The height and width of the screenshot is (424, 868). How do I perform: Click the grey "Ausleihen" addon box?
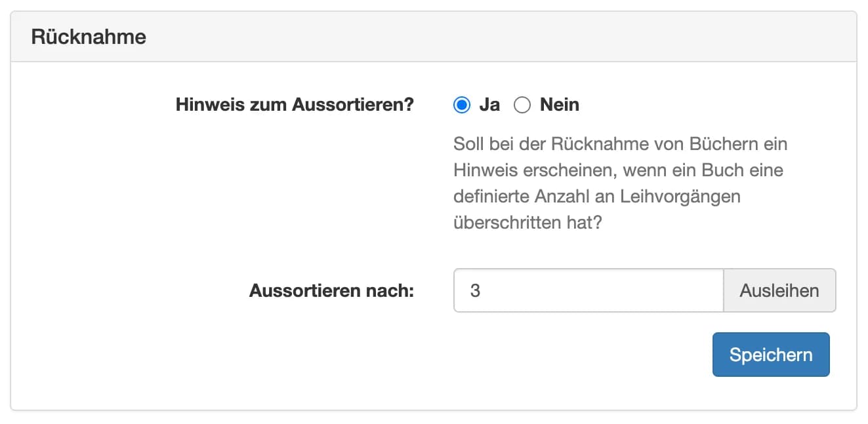point(779,290)
